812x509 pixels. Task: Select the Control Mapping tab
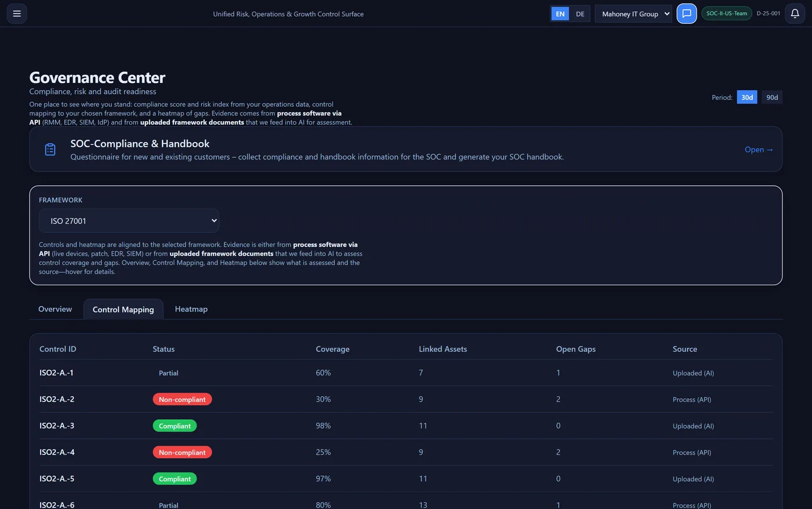tap(123, 309)
